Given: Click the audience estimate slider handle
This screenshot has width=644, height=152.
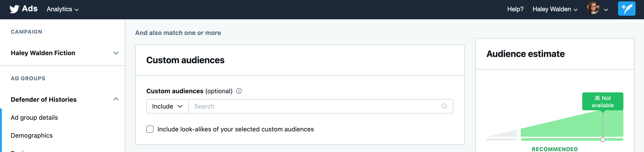Looking at the screenshot, I should [x=603, y=139].
